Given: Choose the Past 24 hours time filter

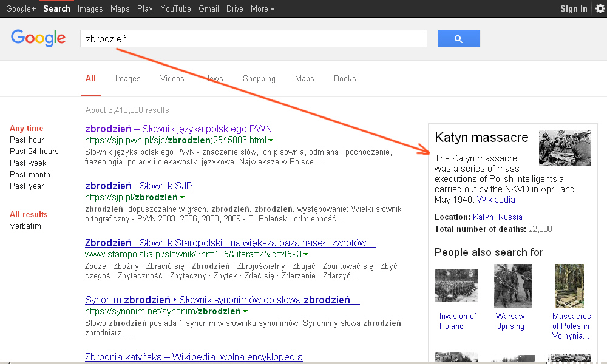Looking at the screenshot, I should [34, 151].
